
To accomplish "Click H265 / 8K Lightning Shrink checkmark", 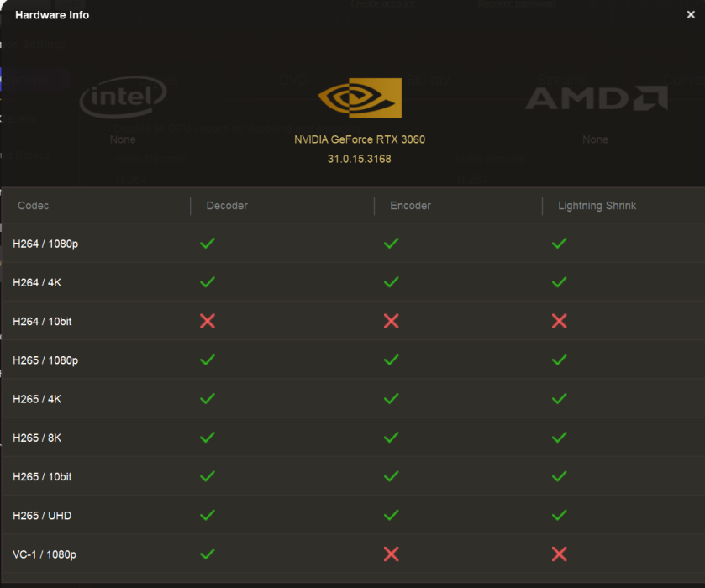I will tap(559, 438).
